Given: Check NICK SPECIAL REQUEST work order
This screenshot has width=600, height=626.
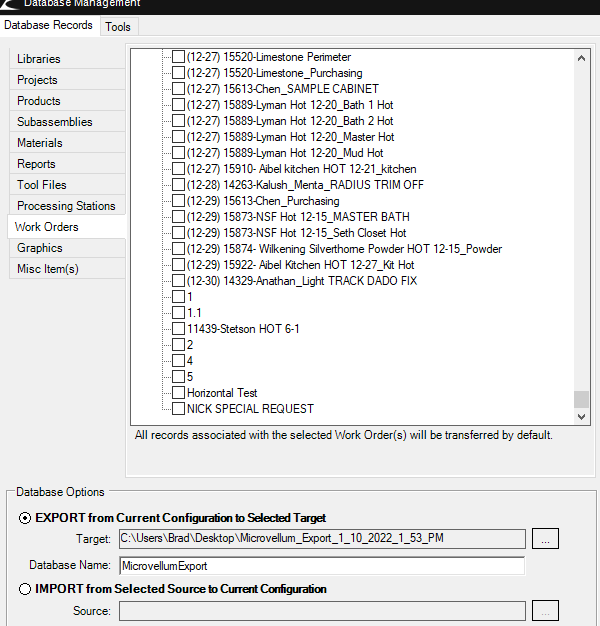Looking at the screenshot, I should 178,408.
